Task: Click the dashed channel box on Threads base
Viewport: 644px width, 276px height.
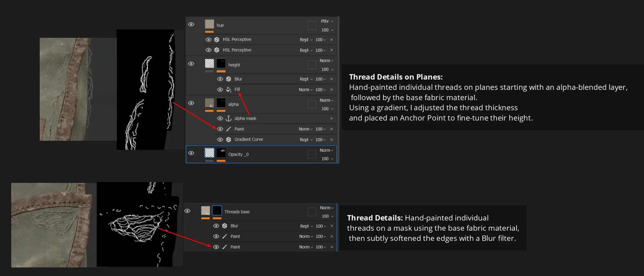Action: pos(312,212)
